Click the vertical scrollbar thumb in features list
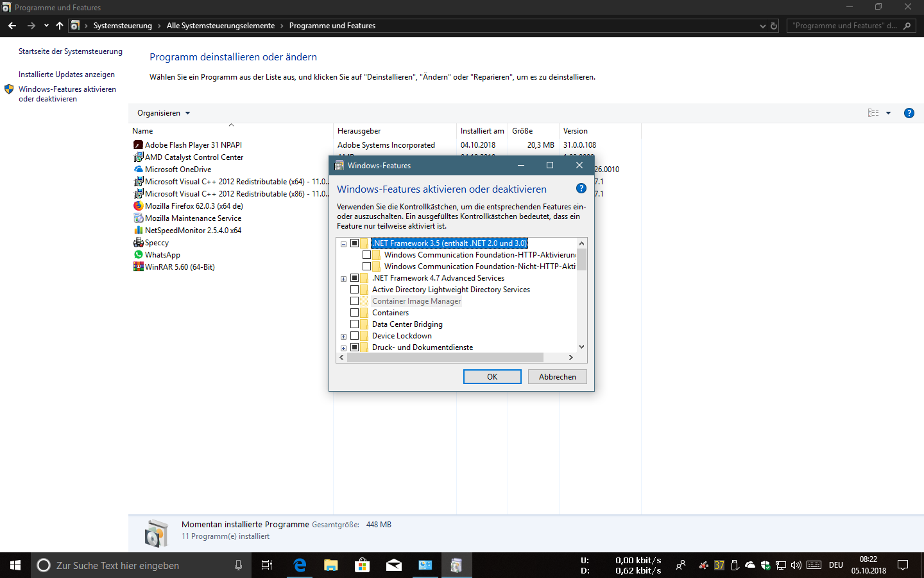924x578 pixels. [581, 259]
